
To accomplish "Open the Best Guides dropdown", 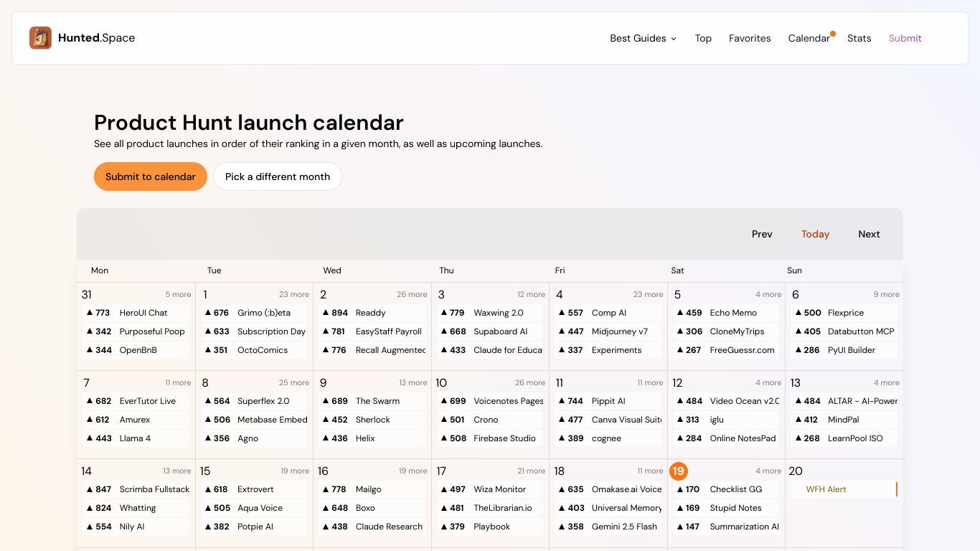I will click(x=643, y=38).
